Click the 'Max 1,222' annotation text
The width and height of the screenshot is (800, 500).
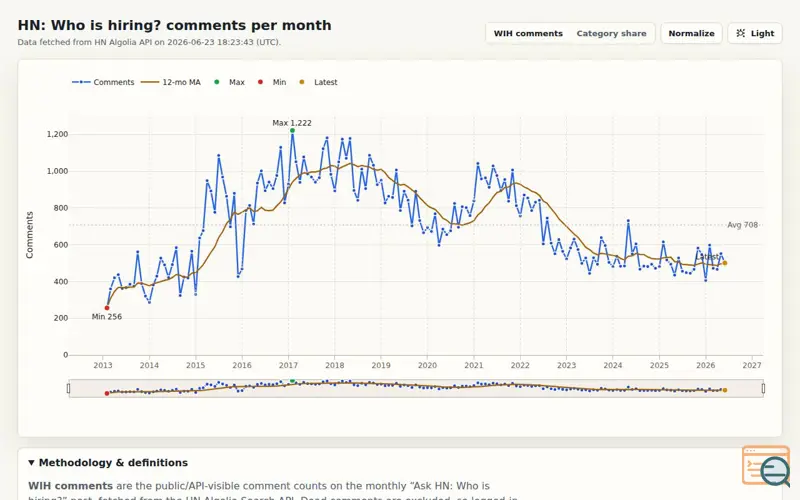click(x=292, y=123)
